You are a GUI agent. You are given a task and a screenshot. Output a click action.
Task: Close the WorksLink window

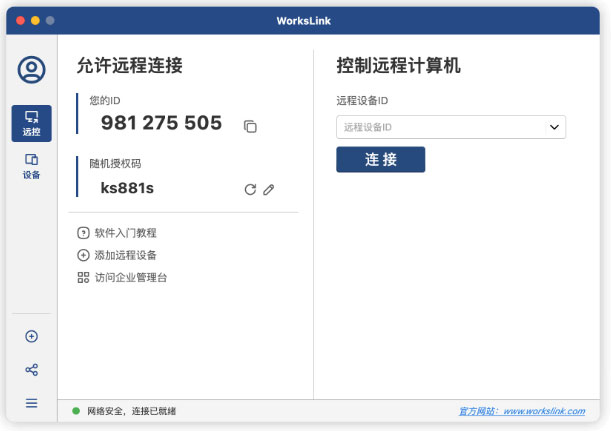tap(21, 21)
